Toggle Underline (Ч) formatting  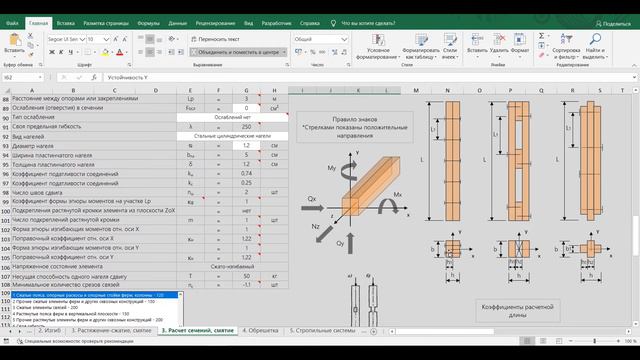(71, 52)
